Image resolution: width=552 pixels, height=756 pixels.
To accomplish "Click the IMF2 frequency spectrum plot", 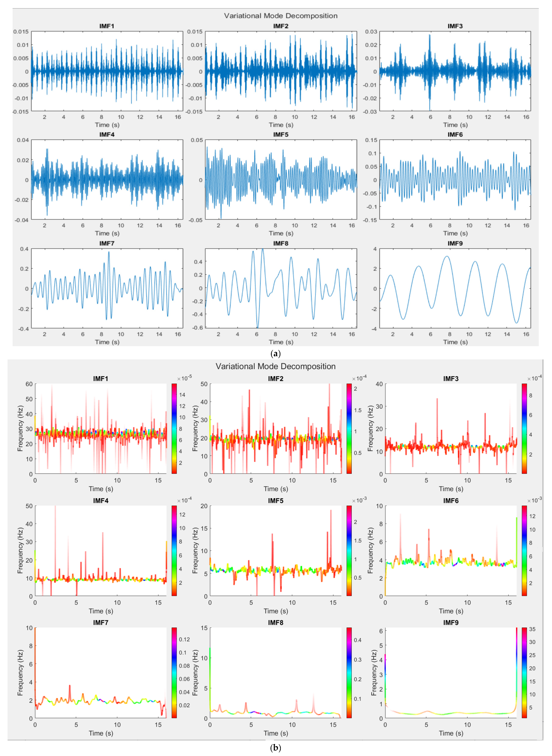I will click(x=275, y=428).
